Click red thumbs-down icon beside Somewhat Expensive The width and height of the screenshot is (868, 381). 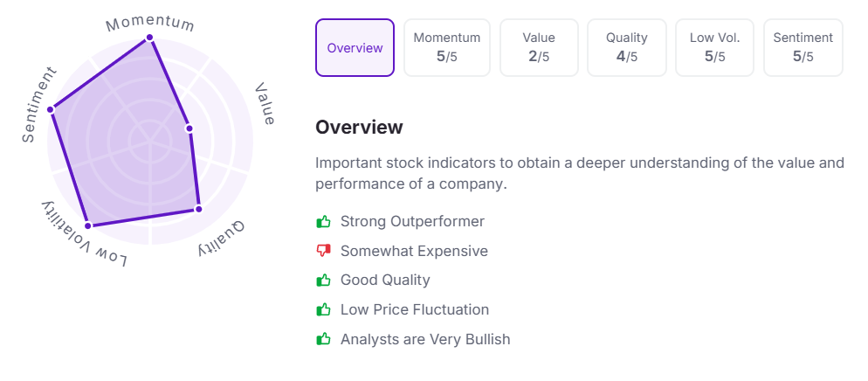tap(324, 252)
